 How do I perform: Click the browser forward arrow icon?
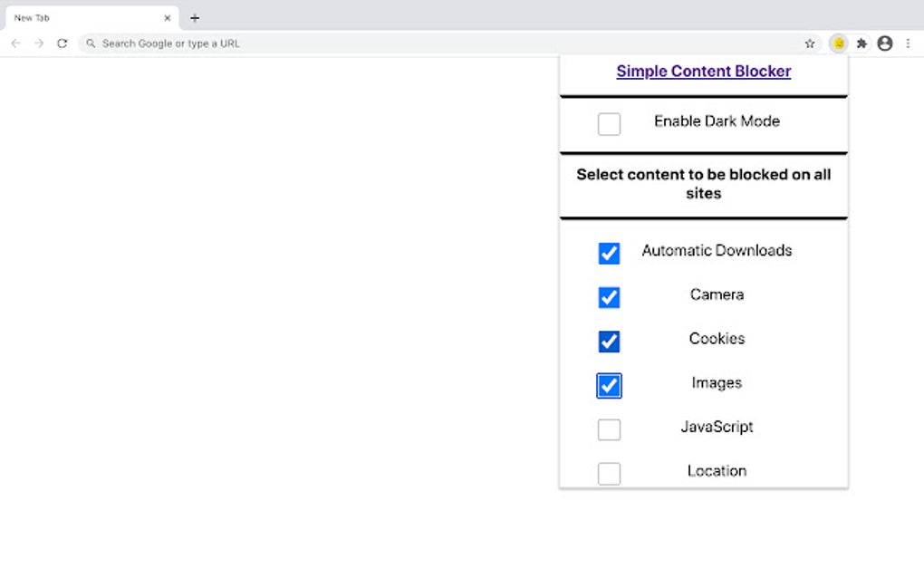coord(38,43)
